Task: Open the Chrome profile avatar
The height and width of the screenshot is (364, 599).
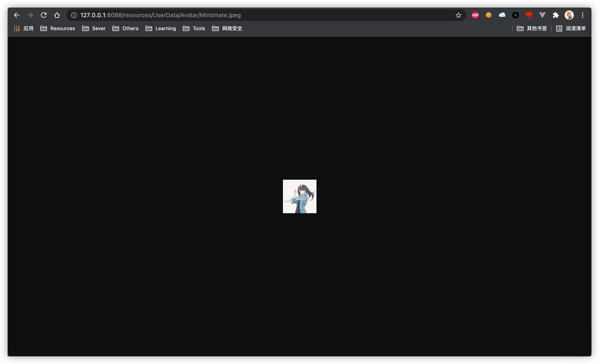Action: (x=569, y=15)
